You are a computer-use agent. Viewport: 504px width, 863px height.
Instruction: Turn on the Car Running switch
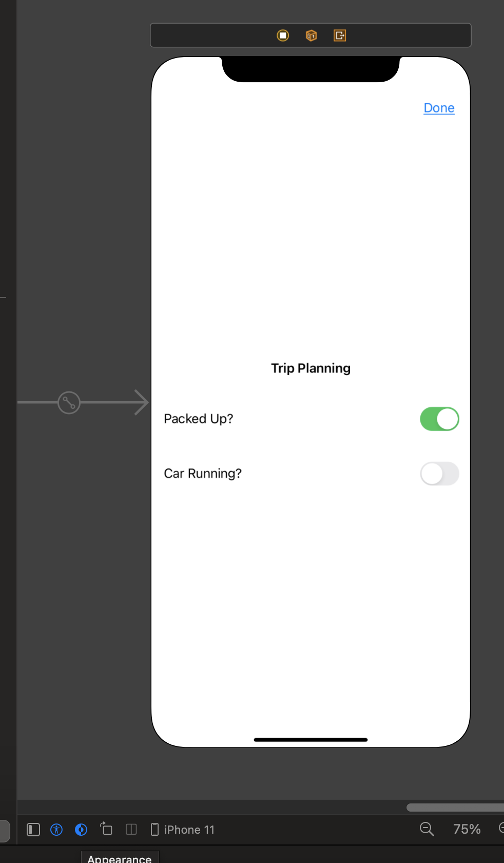pos(439,474)
